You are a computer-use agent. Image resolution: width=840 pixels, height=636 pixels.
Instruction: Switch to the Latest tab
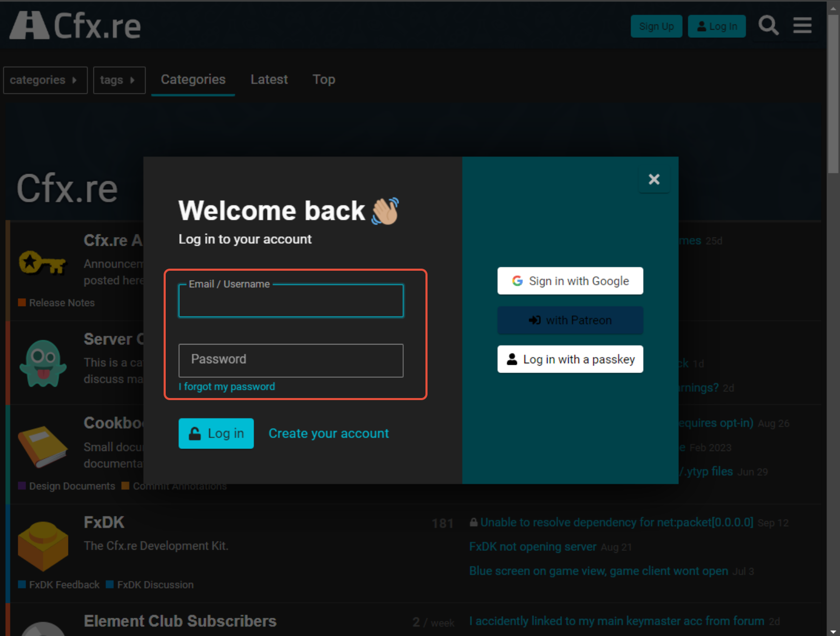click(269, 79)
